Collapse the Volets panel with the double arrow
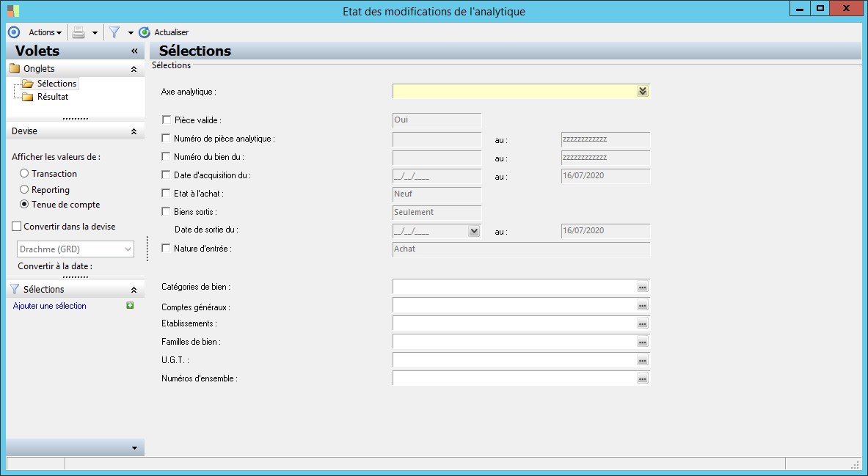This screenshot has width=868, height=476. click(x=134, y=51)
